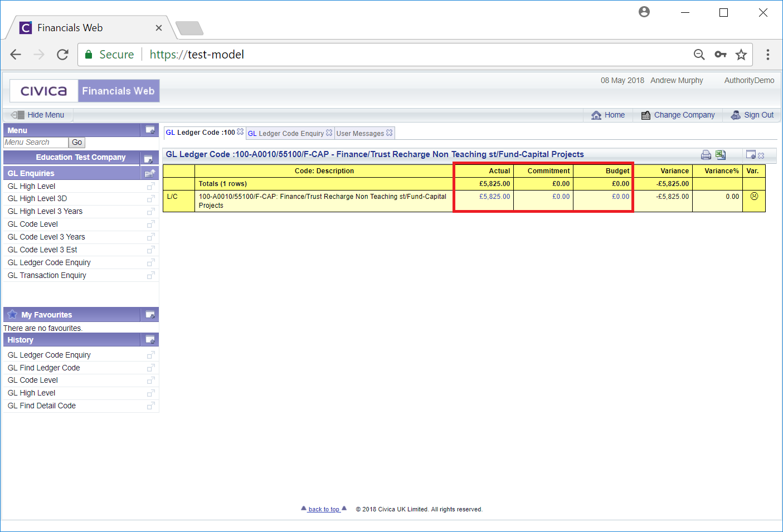This screenshot has height=532, width=783.
Task: Go back in browser
Action: click(16, 55)
